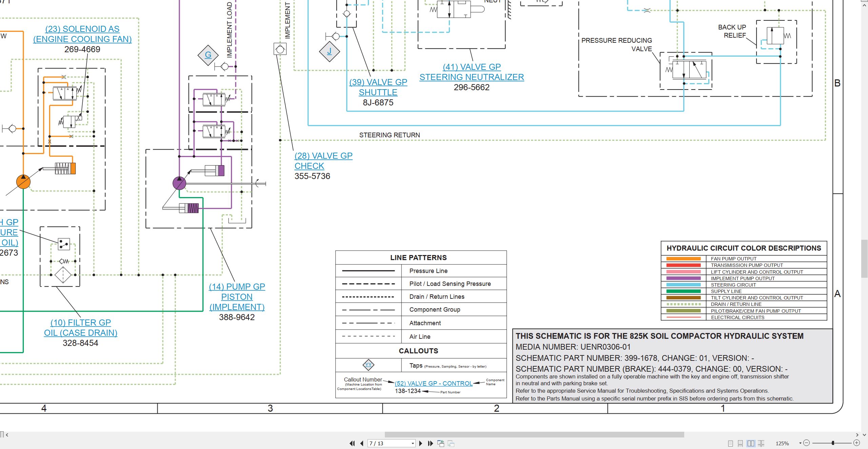Switch to continuous page view

click(741, 443)
